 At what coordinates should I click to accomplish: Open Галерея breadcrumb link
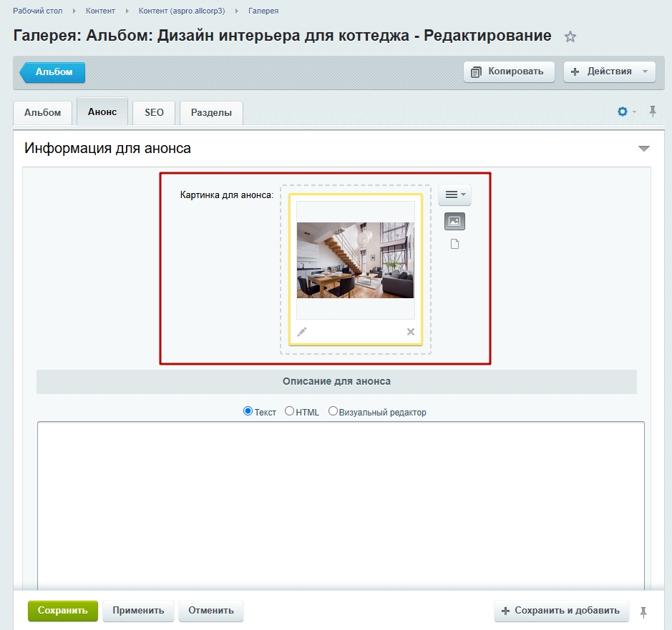[x=263, y=11]
